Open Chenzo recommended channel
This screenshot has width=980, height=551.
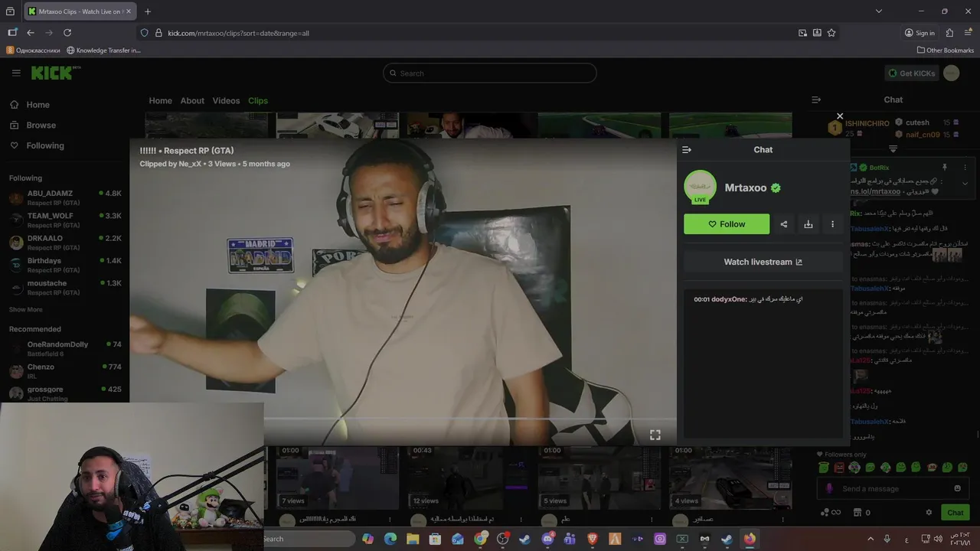click(64, 370)
